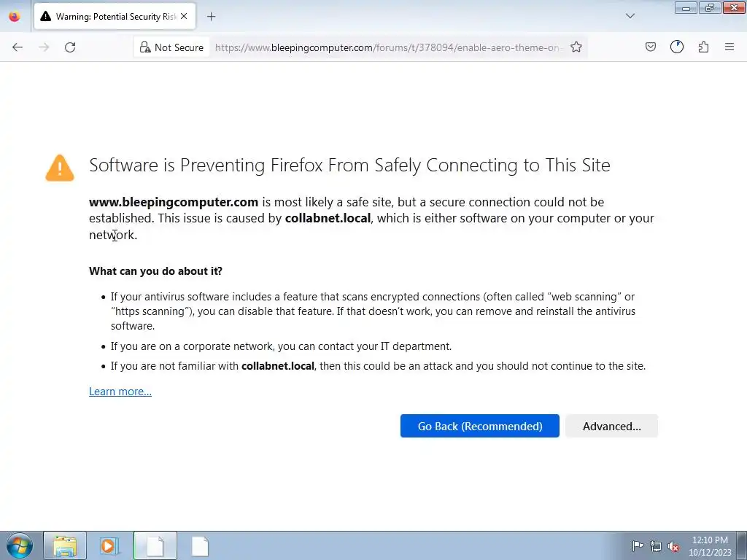Click the Learn more... link
This screenshot has height=560, width=747.
tap(120, 392)
